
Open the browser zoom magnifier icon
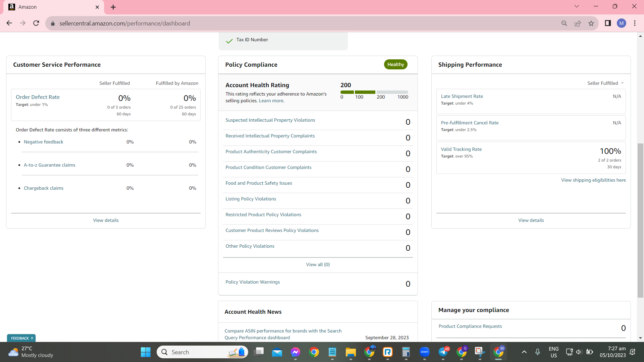pyautogui.click(x=564, y=23)
